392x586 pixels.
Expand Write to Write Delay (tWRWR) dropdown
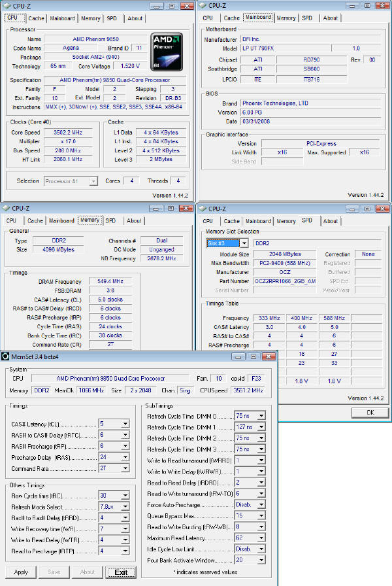pos(261,472)
